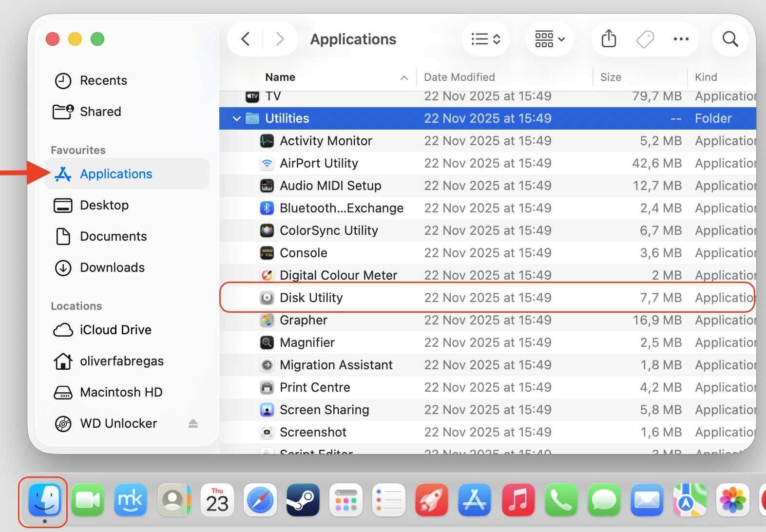Click the Disk Utility app icon
766x532 pixels.
[267, 298]
